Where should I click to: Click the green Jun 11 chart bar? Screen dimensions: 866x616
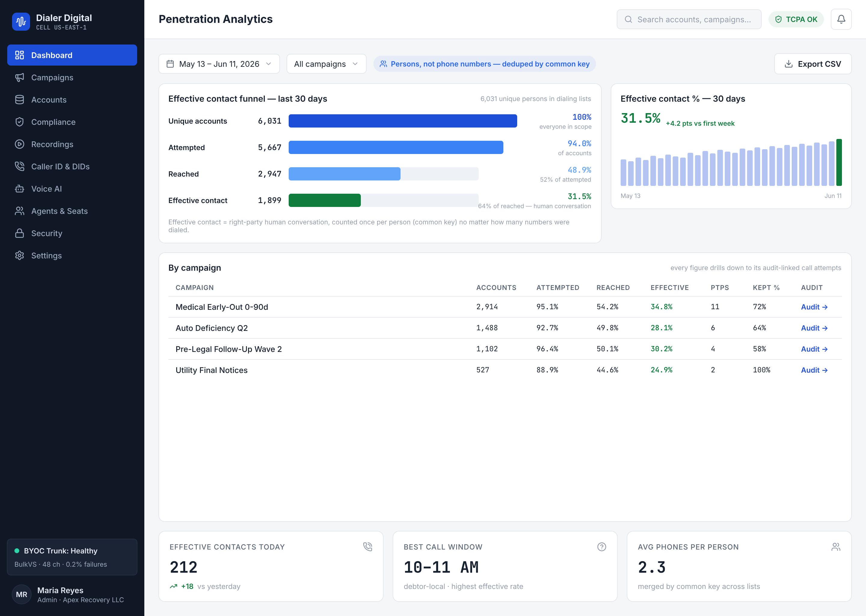[x=839, y=162]
